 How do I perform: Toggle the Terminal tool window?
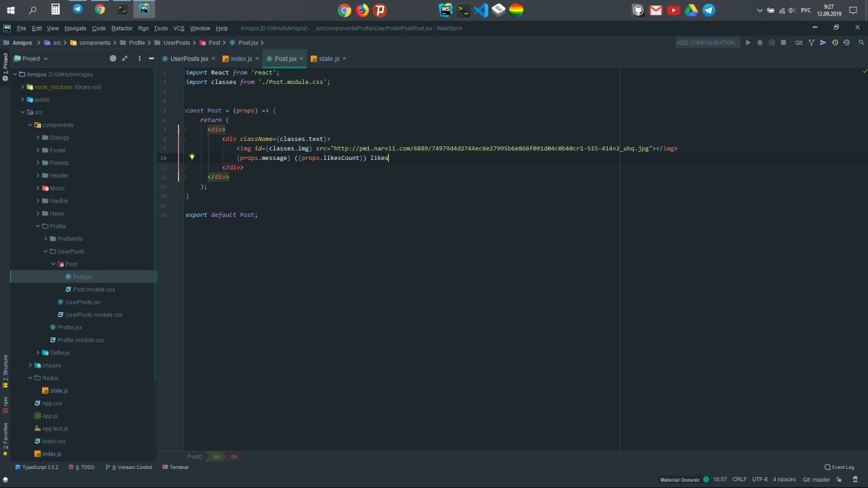175,467
